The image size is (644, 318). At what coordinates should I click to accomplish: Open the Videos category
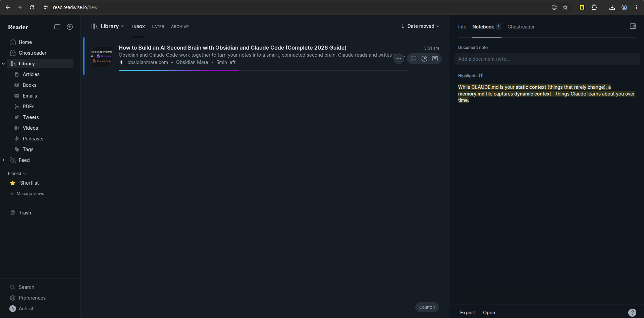(x=30, y=128)
